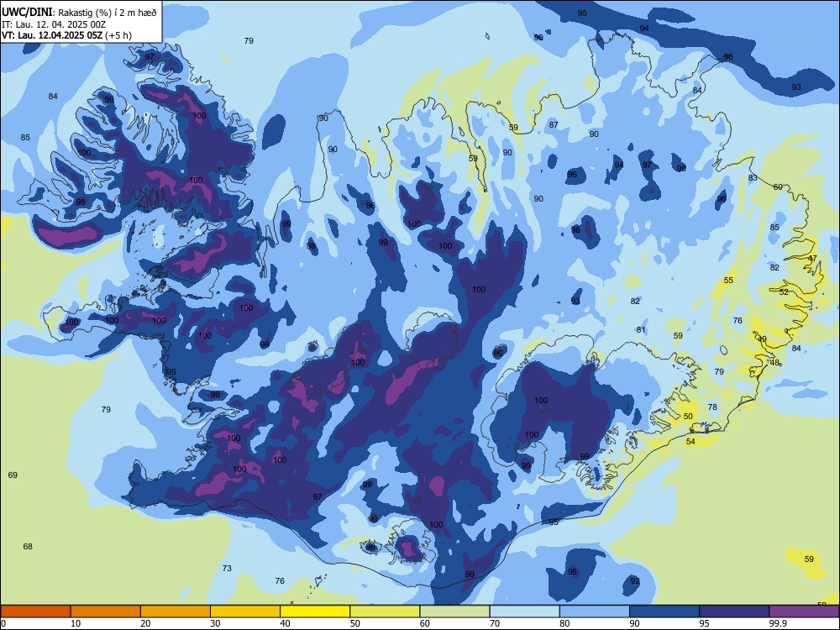The width and height of the screenshot is (840, 630).
Task: Click the dark orange 0–10 legend swatch
Action: pos(35,612)
